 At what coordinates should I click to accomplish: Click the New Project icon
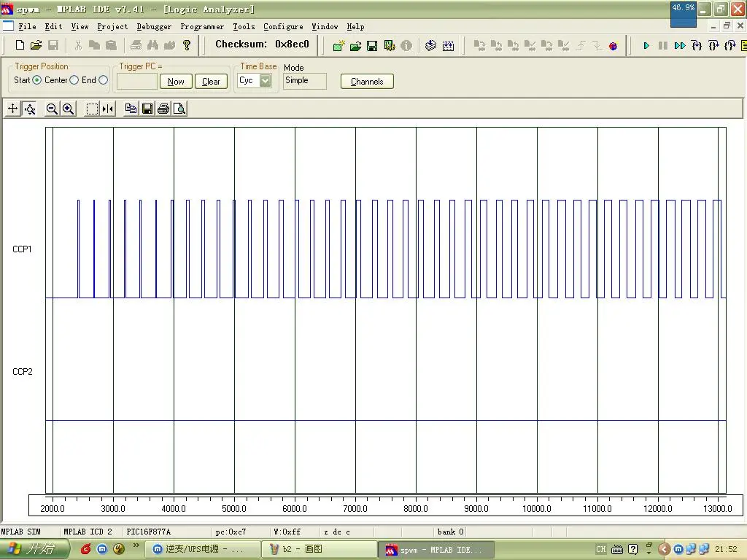tap(338, 46)
